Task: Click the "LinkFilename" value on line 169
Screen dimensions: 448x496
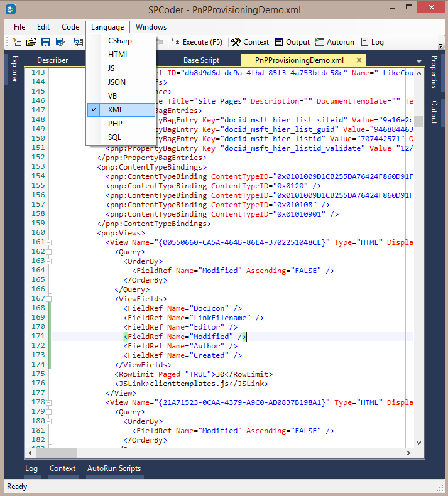Action: 220,318
